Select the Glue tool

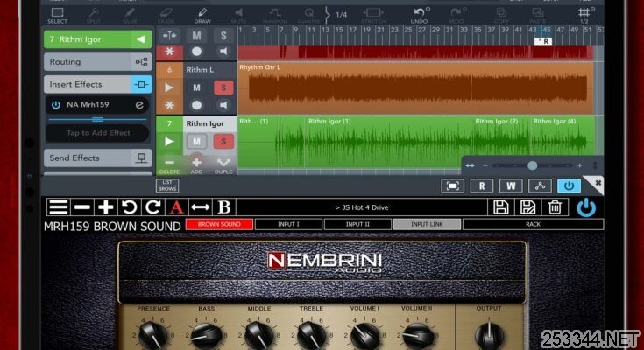[130, 16]
